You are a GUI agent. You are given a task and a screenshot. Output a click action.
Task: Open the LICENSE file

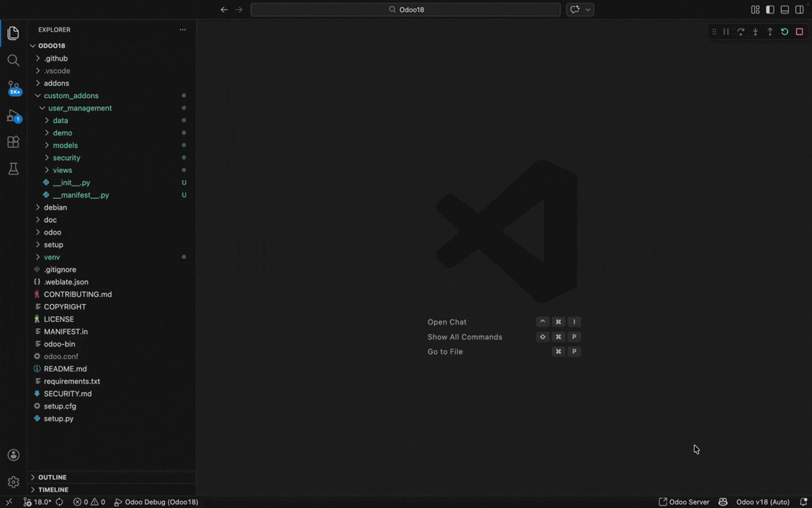111,320
